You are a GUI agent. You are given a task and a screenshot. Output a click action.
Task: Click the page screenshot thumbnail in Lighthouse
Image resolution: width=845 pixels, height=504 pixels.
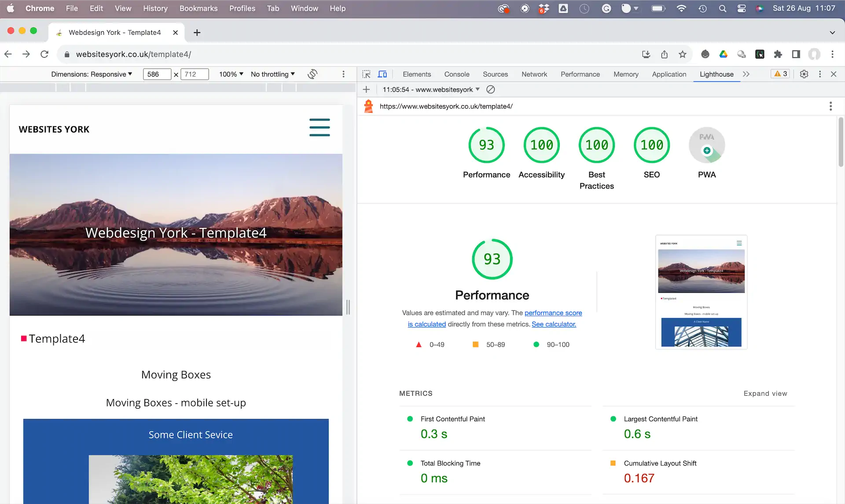click(701, 292)
